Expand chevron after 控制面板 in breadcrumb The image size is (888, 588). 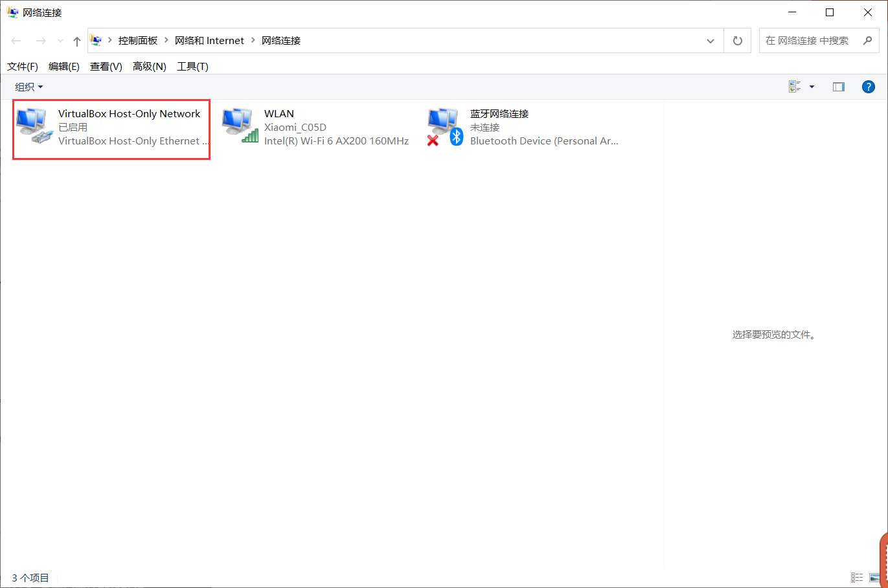pos(166,40)
